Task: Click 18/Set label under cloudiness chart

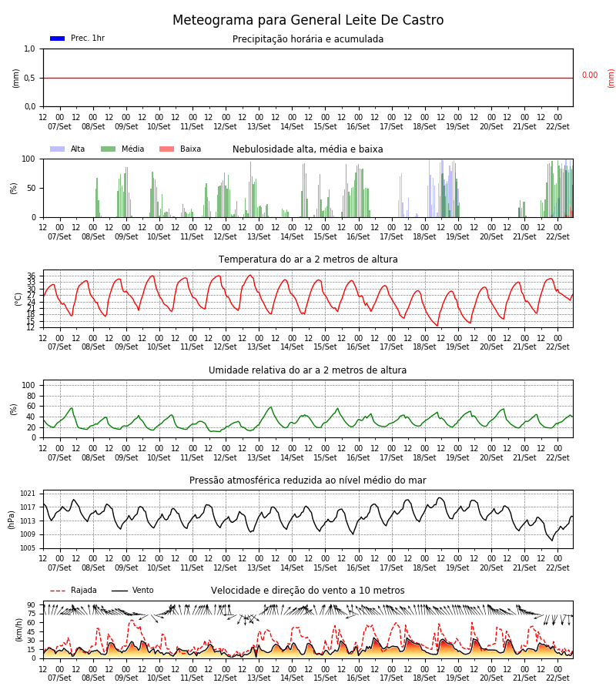Action: 425,236
